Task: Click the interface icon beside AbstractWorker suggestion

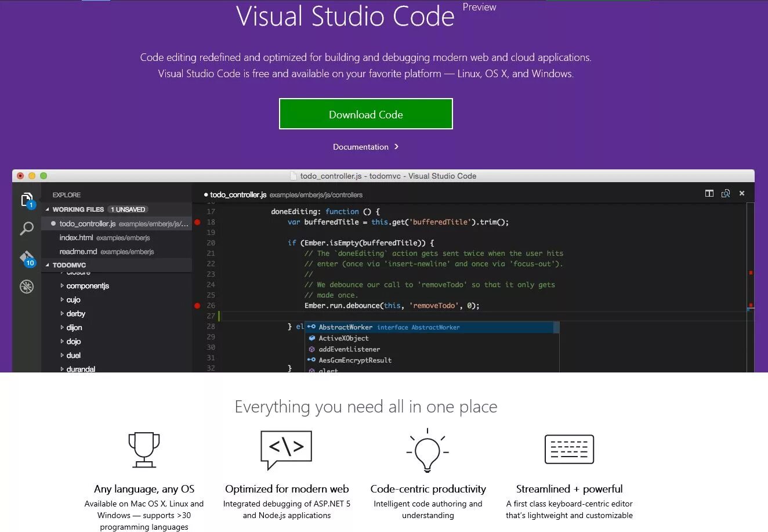Action: [x=311, y=327]
